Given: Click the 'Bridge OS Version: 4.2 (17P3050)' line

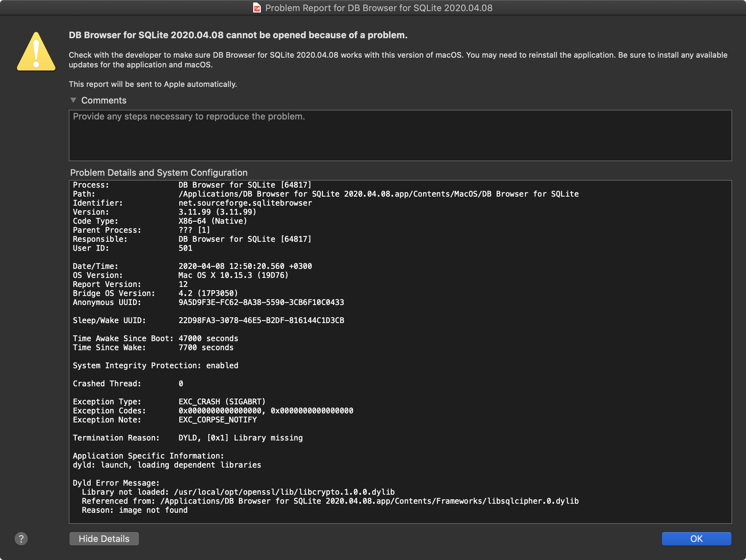Looking at the screenshot, I should point(155,293).
